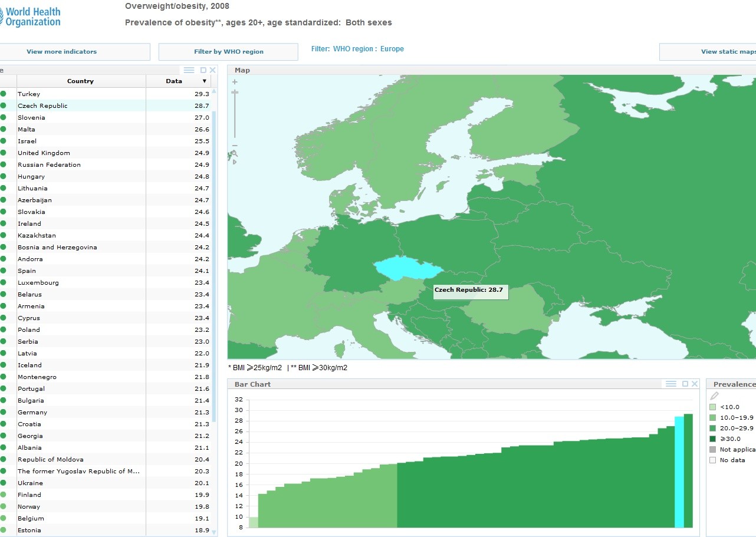The image size is (756, 537).
Task: Click the green indicator dot beside Finland
Action: (4, 495)
